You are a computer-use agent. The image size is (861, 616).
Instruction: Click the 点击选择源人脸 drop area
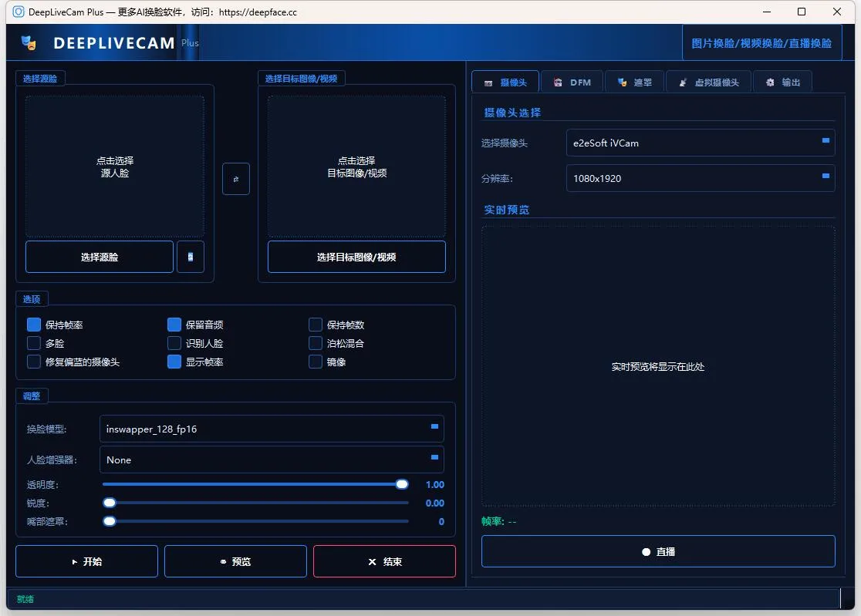pyautogui.click(x=115, y=167)
